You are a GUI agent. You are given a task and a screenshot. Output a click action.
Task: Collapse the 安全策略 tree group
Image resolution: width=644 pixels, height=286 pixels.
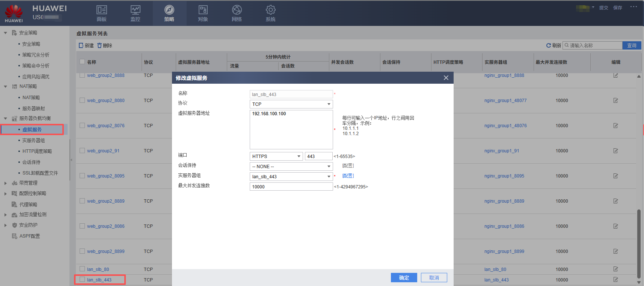(x=5, y=33)
